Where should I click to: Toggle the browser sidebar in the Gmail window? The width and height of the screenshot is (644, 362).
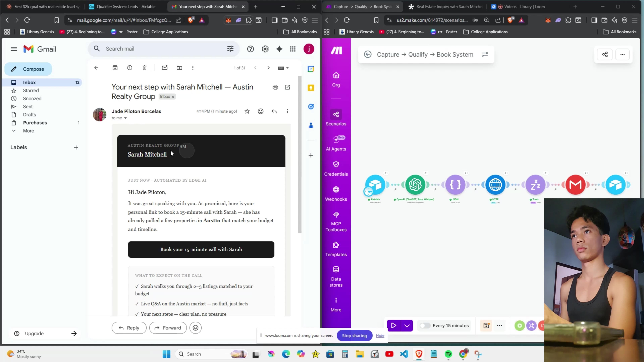[x=275, y=20]
